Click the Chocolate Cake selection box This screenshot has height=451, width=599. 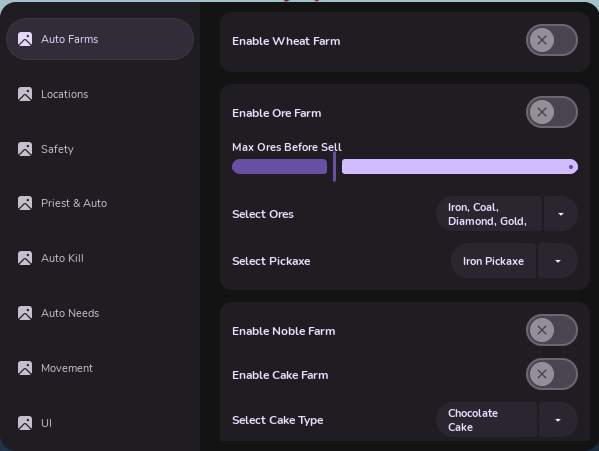(x=486, y=420)
